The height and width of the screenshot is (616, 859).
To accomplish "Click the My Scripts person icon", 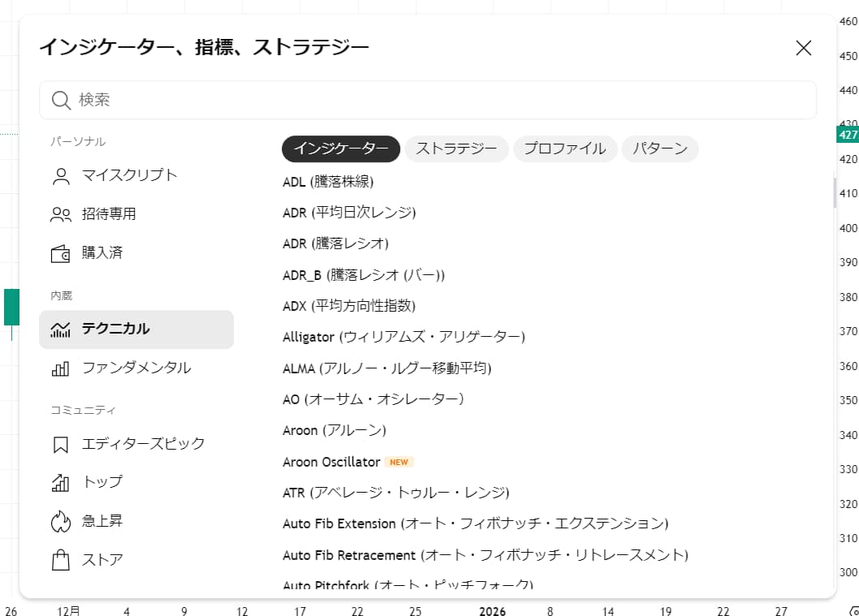I will [x=61, y=175].
